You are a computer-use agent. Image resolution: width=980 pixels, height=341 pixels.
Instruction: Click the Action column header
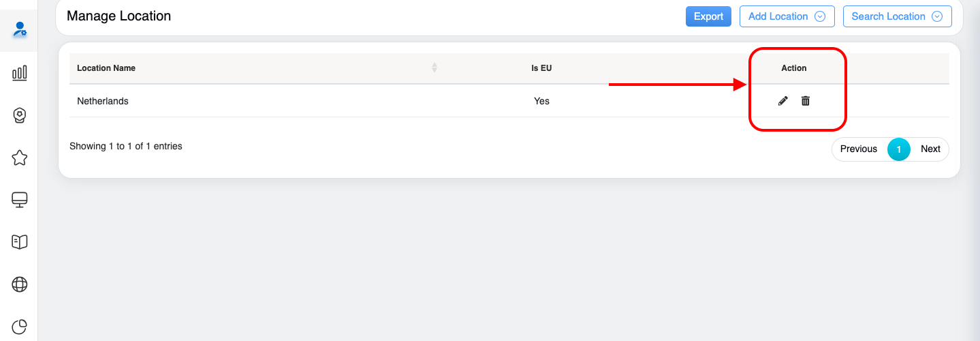pyautogui.click(x=793, y=68)
